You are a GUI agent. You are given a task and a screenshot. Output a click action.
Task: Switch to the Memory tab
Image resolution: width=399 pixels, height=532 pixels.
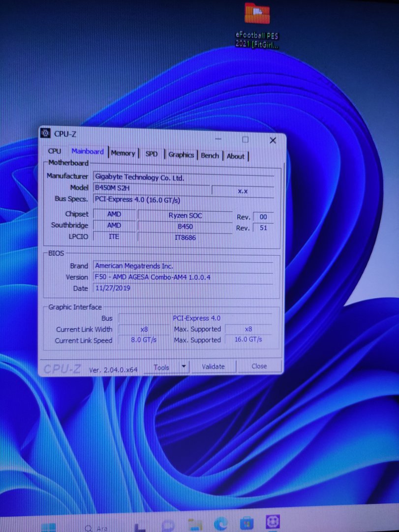123,153
